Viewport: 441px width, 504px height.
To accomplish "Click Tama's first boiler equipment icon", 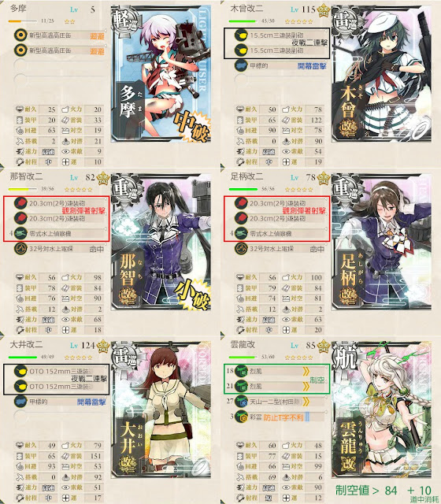I will coord(20,35).
